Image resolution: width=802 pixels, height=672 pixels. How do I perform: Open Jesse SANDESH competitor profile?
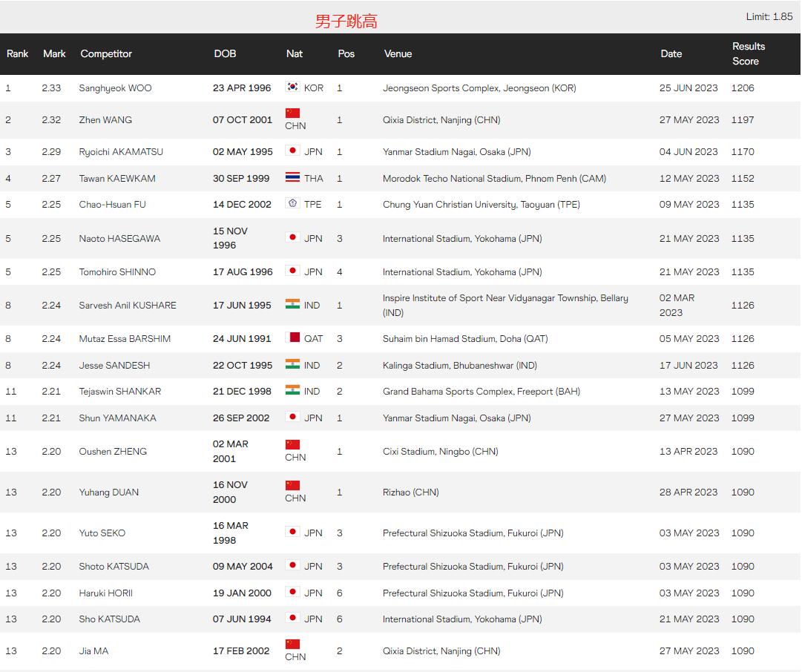coord(114,365)
